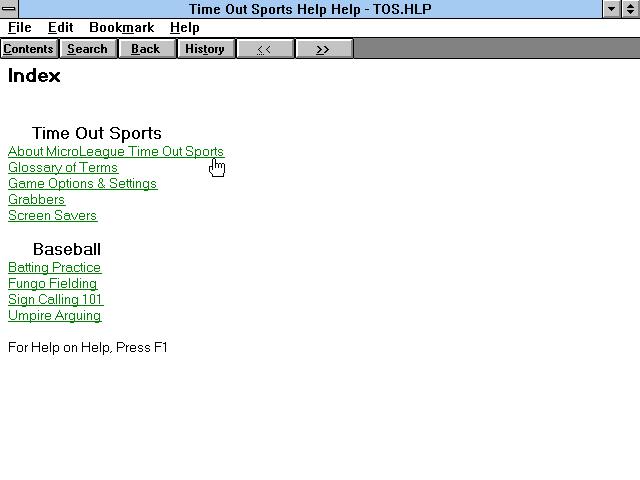
Task: Open the Help menu
Action: pyautogui.click(x=184, y=27)
